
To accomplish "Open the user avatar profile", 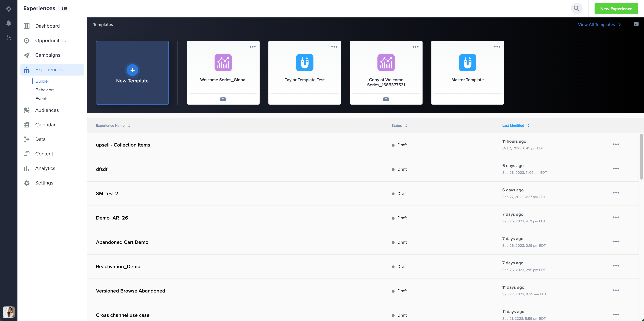I will tap(9, 312).
